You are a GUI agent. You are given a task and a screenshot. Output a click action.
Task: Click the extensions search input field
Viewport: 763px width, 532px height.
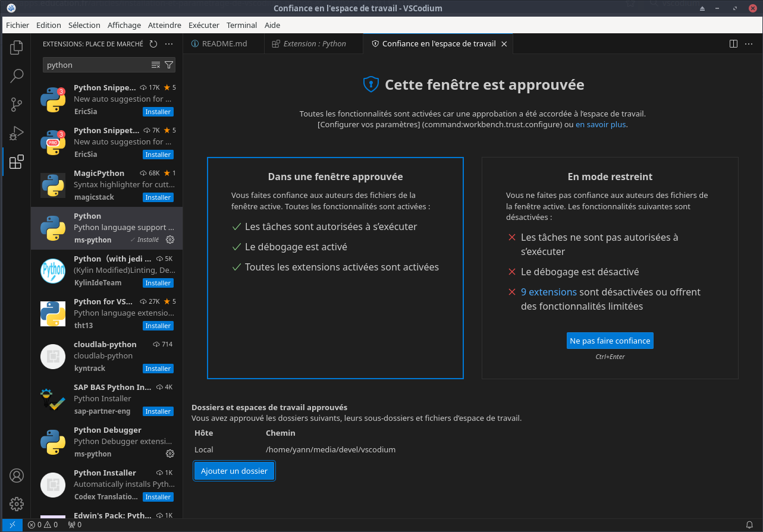95,65
